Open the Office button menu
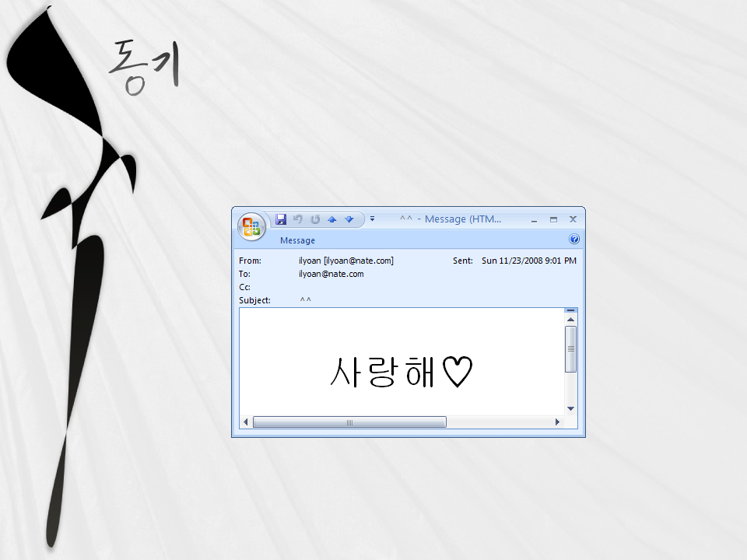 (x=251, y=226)
